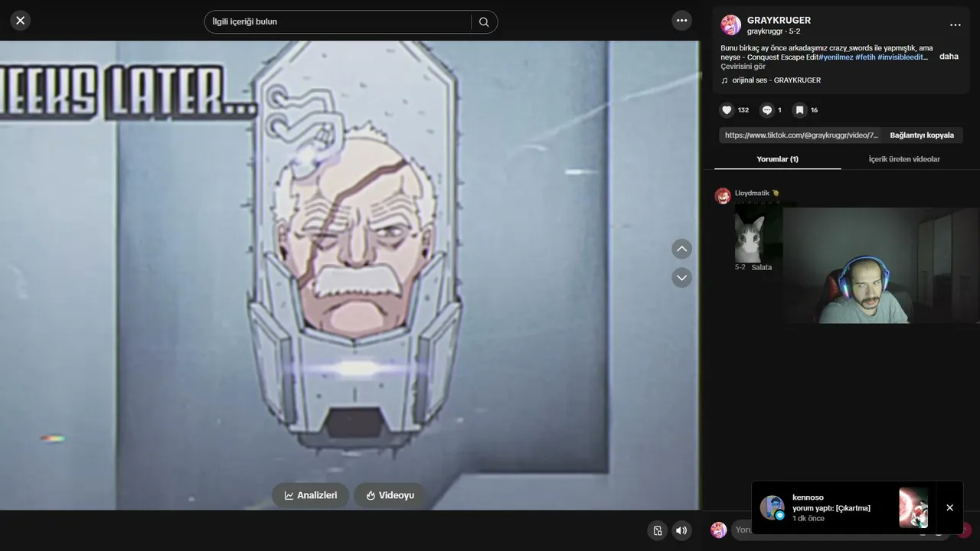
Task: Open GRAYKRUGER's profile avatar
Action: pos(730,24)
